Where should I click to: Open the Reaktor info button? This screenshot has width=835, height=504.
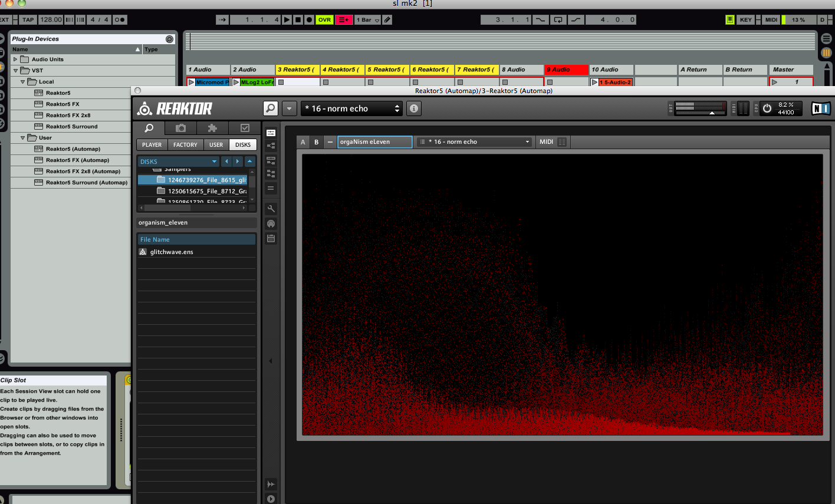(414, 108)
